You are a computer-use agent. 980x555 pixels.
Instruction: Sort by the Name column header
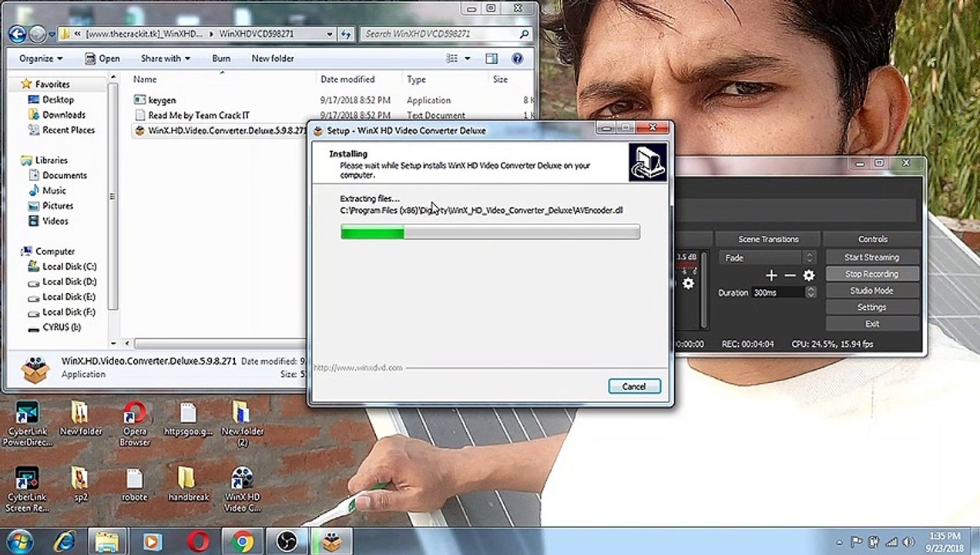tap(145, 79)
